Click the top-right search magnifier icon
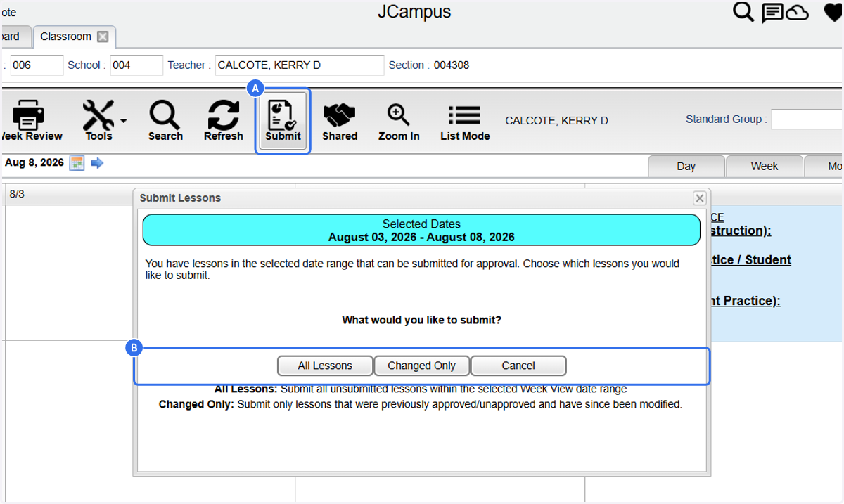 coord(743,12)
